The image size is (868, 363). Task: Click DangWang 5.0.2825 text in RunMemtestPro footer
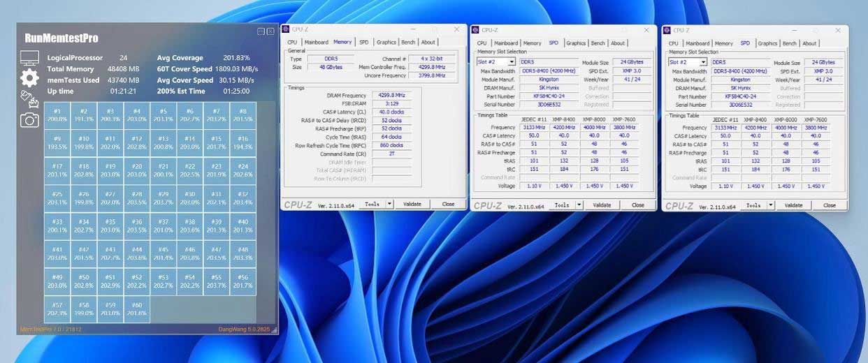pos(244,329)
